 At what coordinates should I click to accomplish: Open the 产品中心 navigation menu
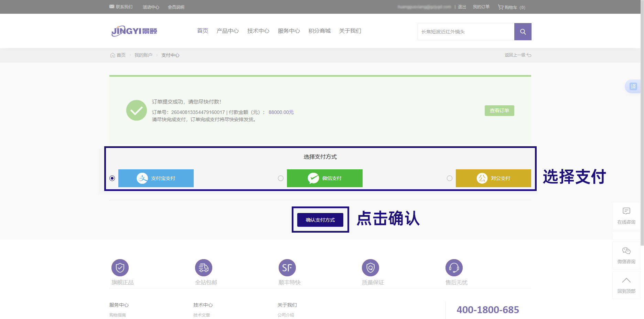pos(227,31)
